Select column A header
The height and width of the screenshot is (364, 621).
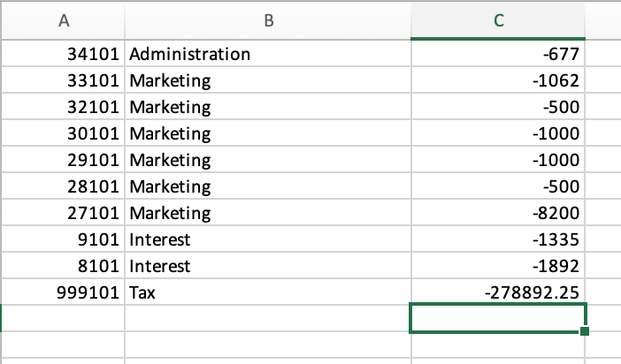pos(64,20)
